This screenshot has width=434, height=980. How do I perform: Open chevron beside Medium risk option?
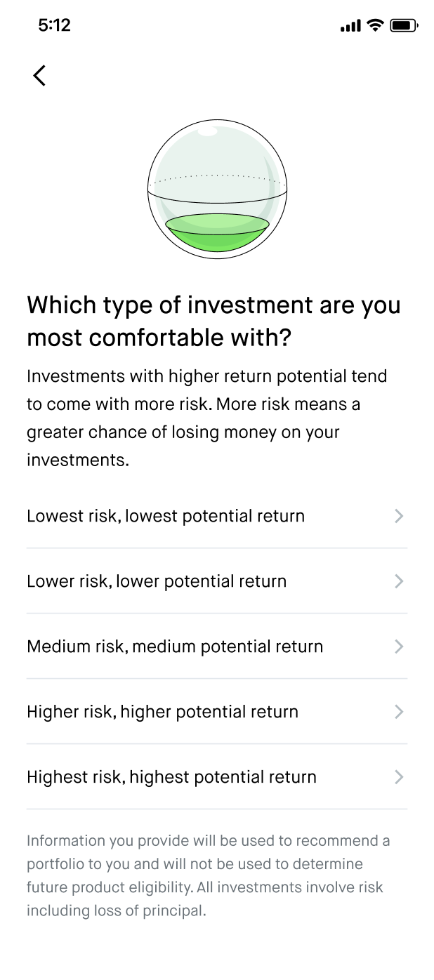pyautogui.click(x=399, y=647)
